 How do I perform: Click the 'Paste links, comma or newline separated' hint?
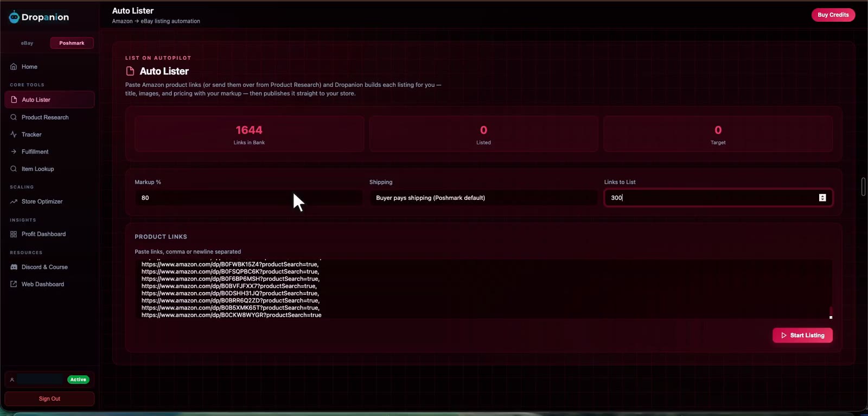point(188,252)
